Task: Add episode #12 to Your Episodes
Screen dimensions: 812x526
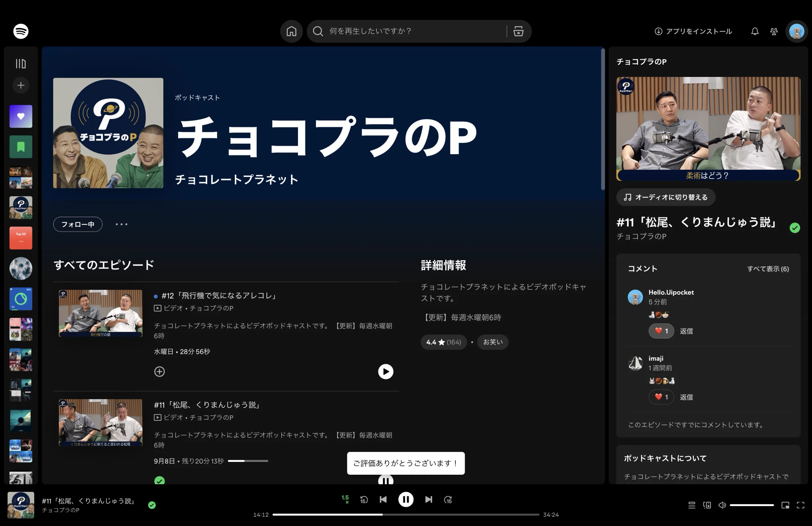Action: [159, 371]
